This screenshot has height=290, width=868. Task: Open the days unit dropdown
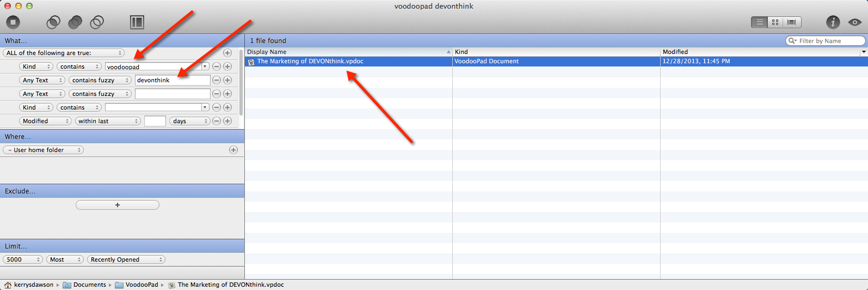click(190, 121)
